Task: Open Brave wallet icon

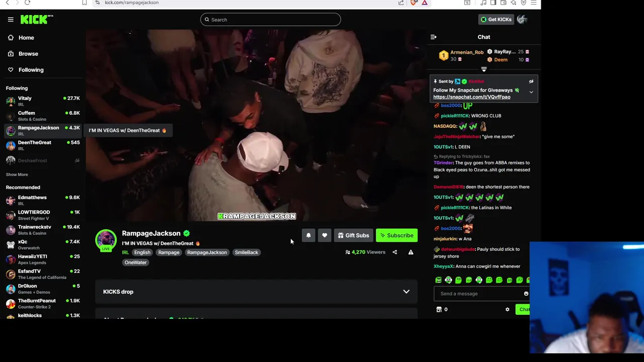Action: (503, 3)
